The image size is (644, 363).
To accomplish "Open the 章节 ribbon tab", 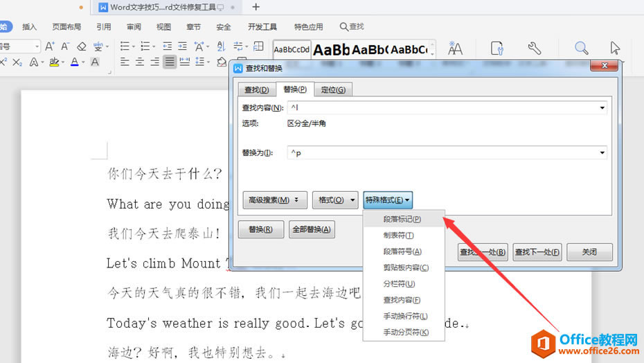I will (193, 27).
